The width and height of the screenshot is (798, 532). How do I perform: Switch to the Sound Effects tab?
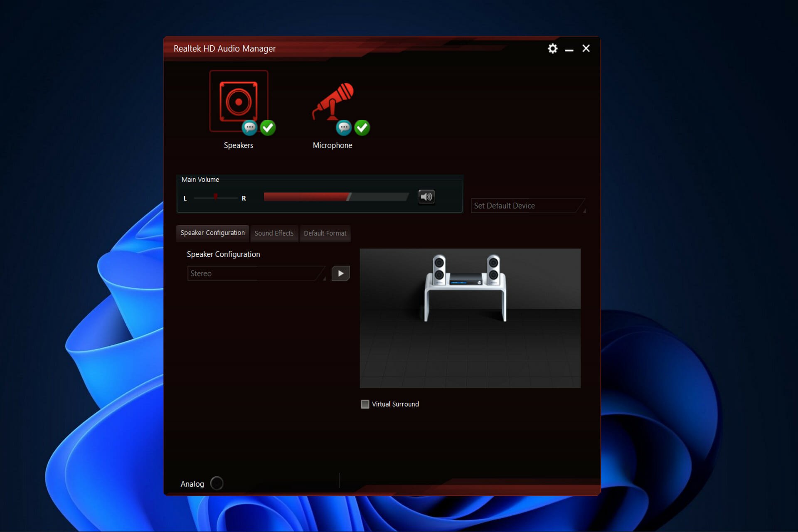point(274,233)
